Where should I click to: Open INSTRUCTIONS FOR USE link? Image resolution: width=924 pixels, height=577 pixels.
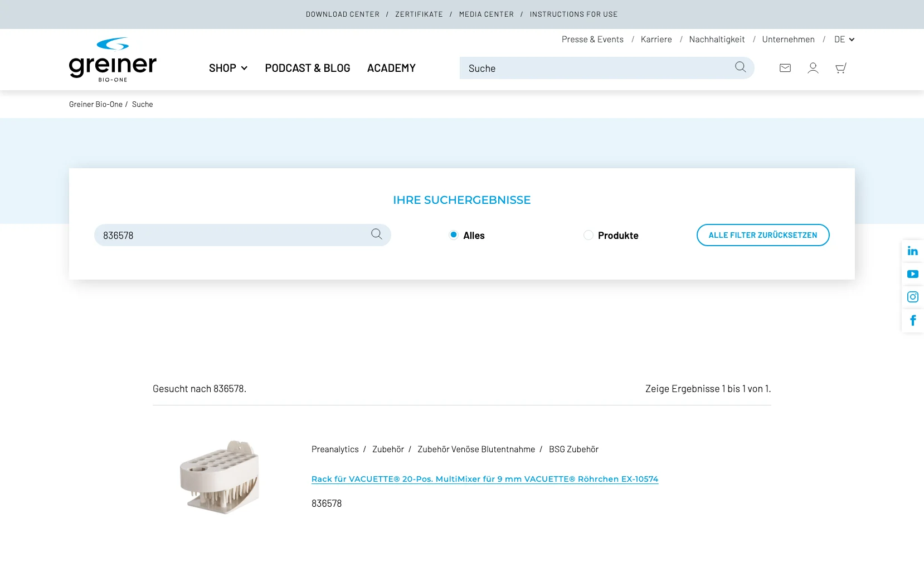[574, 14]
